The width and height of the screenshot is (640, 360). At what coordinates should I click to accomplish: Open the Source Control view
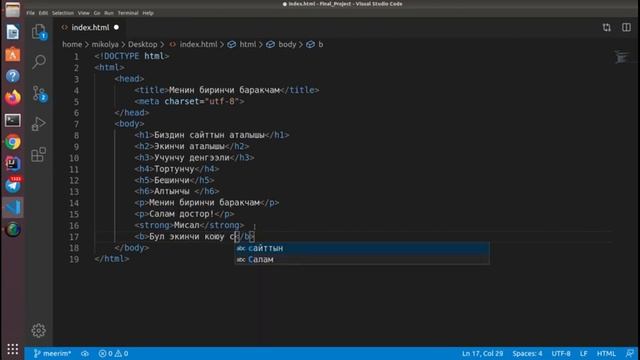pos(39,93)
